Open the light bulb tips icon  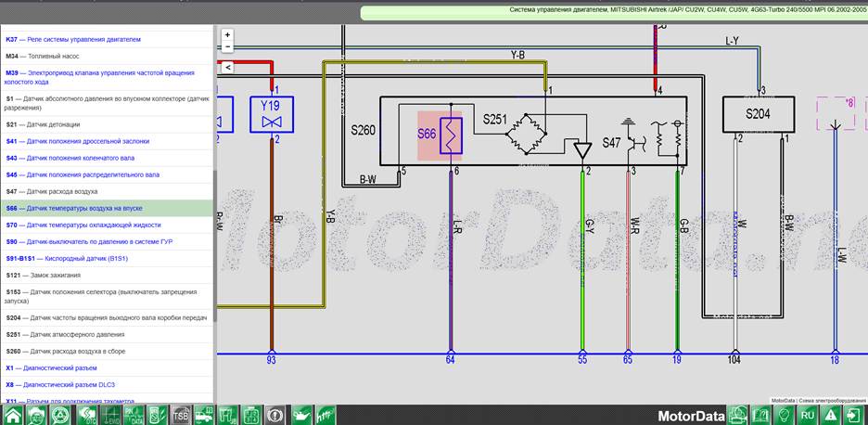pos(784,415)
